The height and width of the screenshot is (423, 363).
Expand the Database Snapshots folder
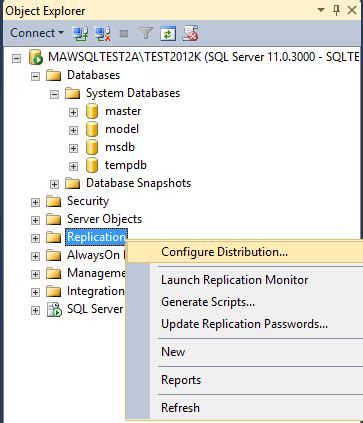click(54, 184)
